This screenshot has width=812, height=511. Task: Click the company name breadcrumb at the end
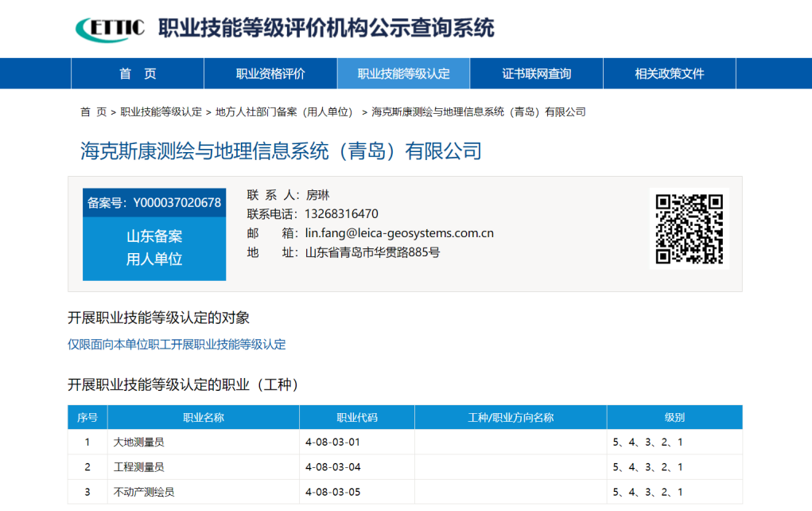(479, 112)
